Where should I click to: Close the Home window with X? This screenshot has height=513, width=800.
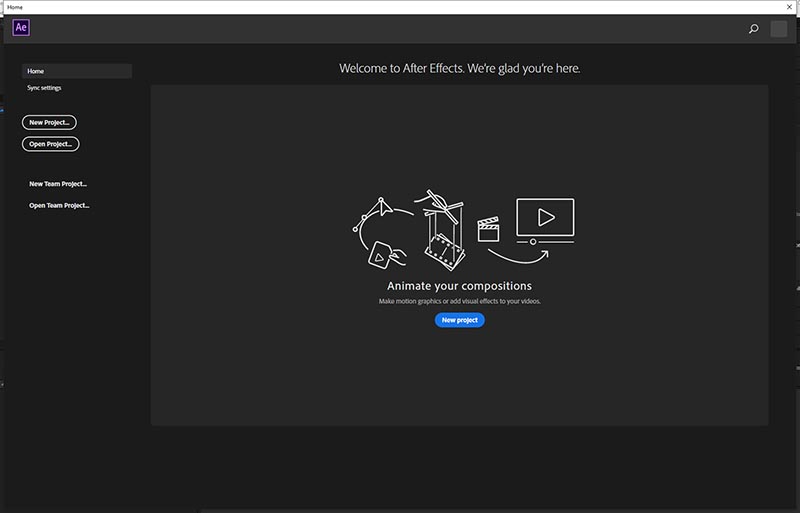[x=789, y=7]
